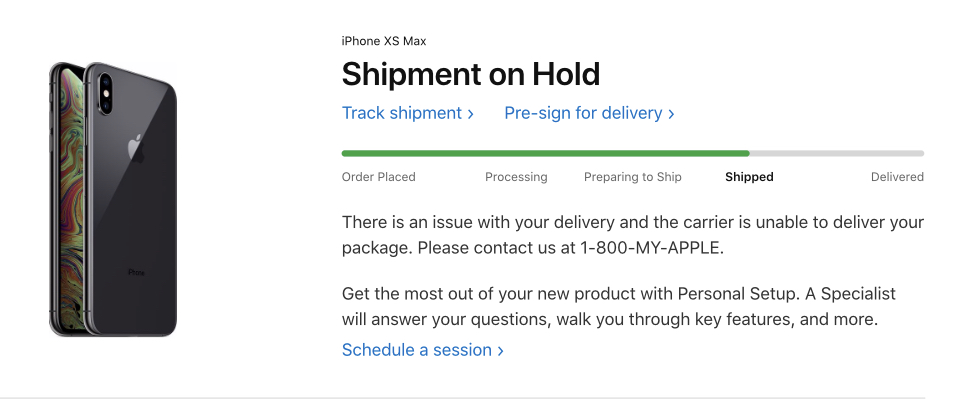Click the 1-800-MY-APPLE phone number text
The image size is (979, 399).
coord(650,248)
